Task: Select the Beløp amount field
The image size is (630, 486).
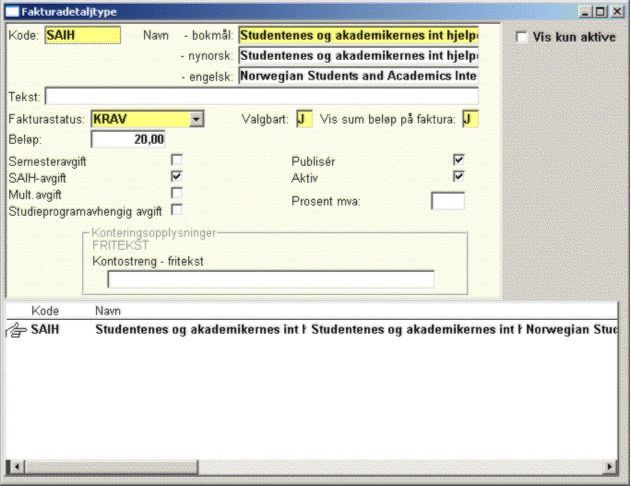Action: pos(128,140)
